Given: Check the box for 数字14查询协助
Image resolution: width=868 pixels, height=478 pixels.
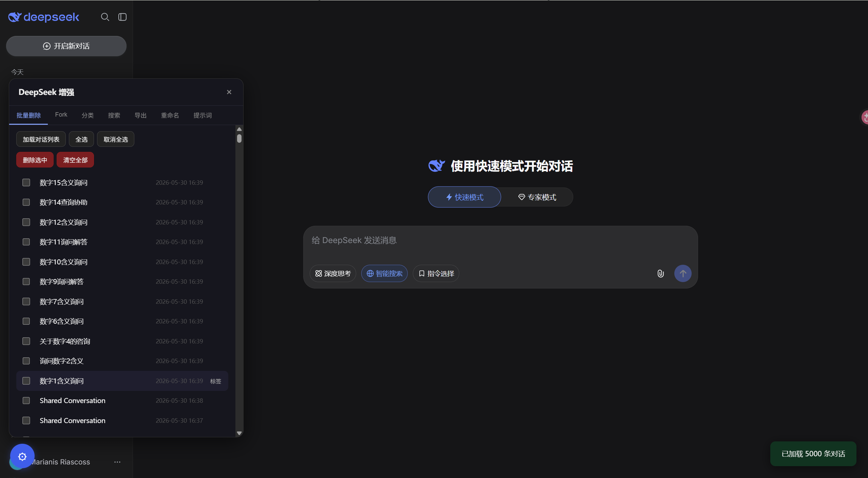Looking at the screenshot, I should (26, 202).
